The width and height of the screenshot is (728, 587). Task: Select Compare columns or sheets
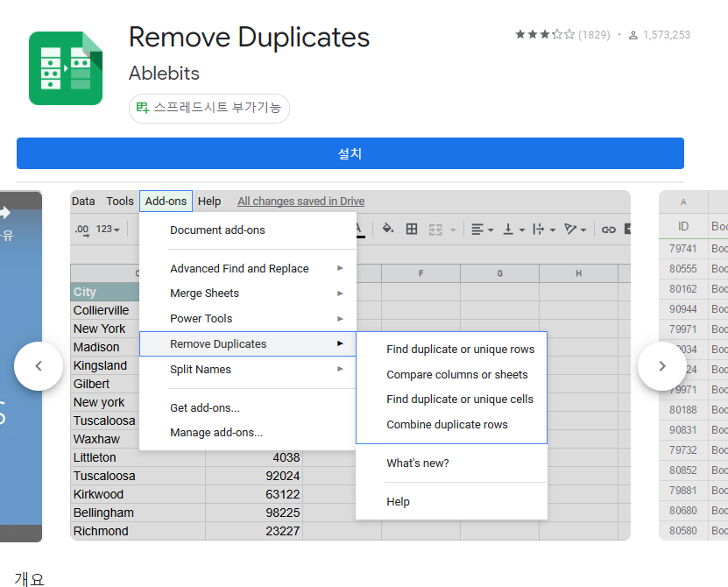point(452,374)
